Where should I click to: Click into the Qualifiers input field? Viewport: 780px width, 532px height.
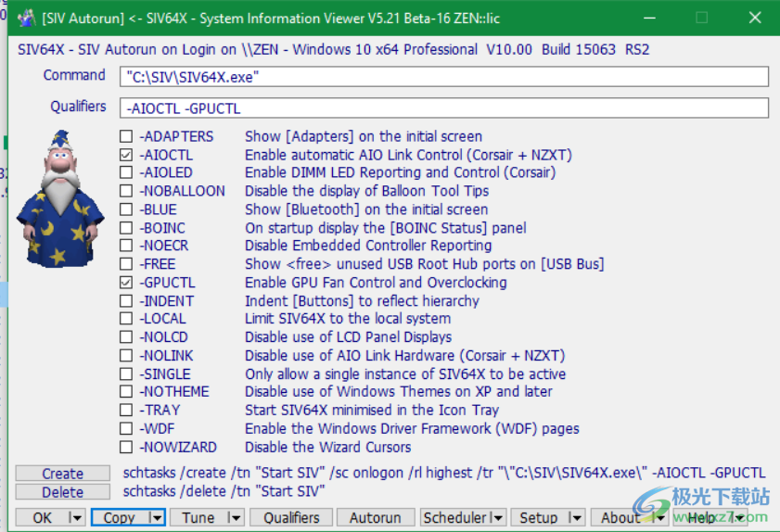(444, 108)
